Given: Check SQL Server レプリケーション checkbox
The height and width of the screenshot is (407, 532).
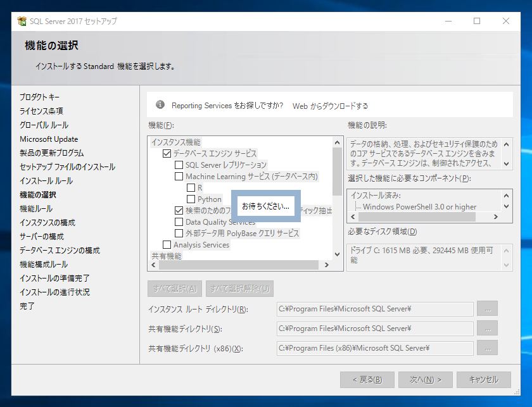Looking at the screenshot, I should click(x=179, y=165).
